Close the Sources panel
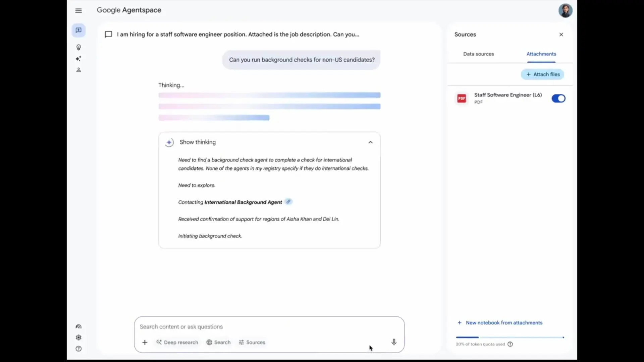This screenshot has width=644, height=362. (561, 35)
